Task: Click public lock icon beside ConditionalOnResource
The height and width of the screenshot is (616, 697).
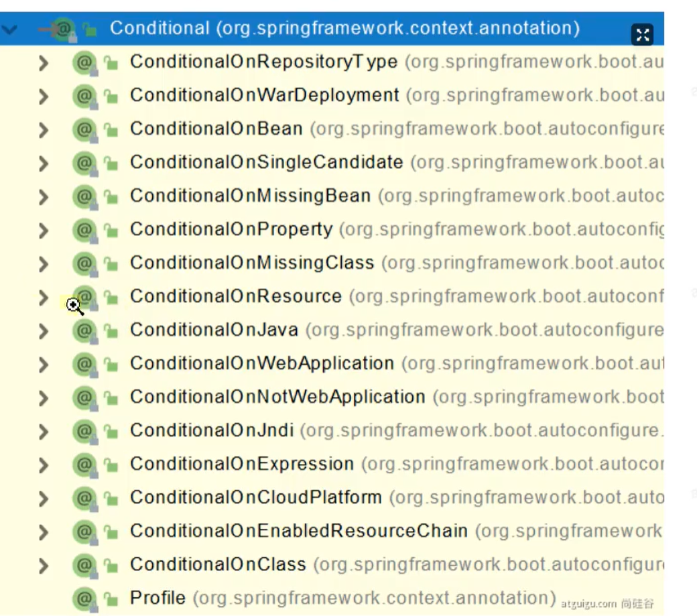Action: [x=111, y=297]
